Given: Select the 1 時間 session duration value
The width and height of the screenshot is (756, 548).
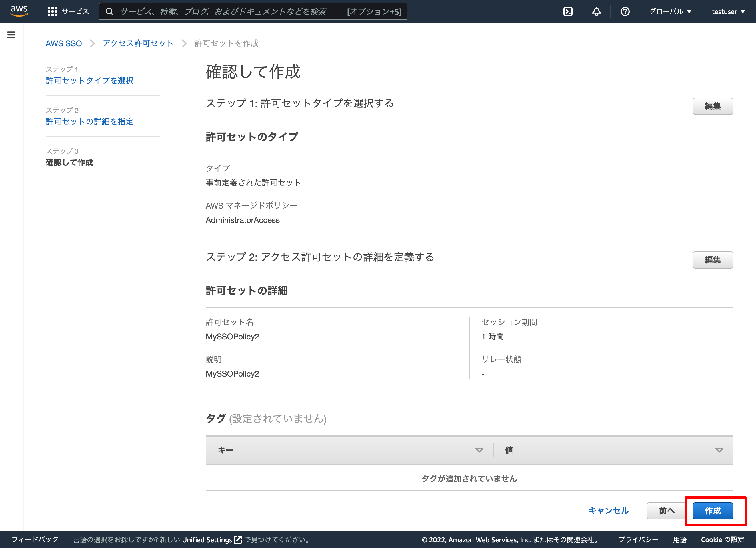Looking at the screenshot, I should pyautogui.click(x=492, y=337).
